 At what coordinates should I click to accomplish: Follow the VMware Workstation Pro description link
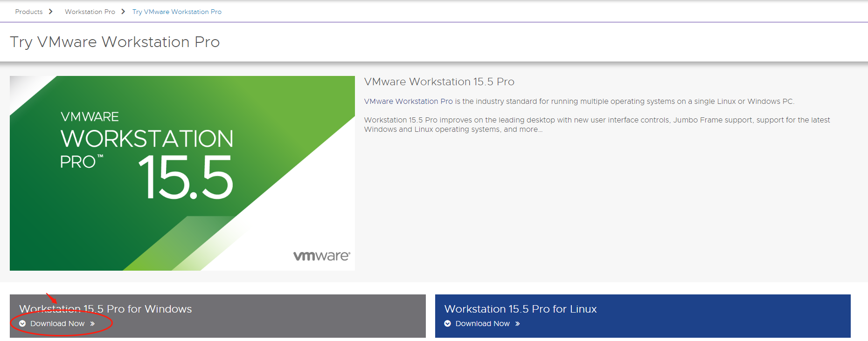(408, 102)
